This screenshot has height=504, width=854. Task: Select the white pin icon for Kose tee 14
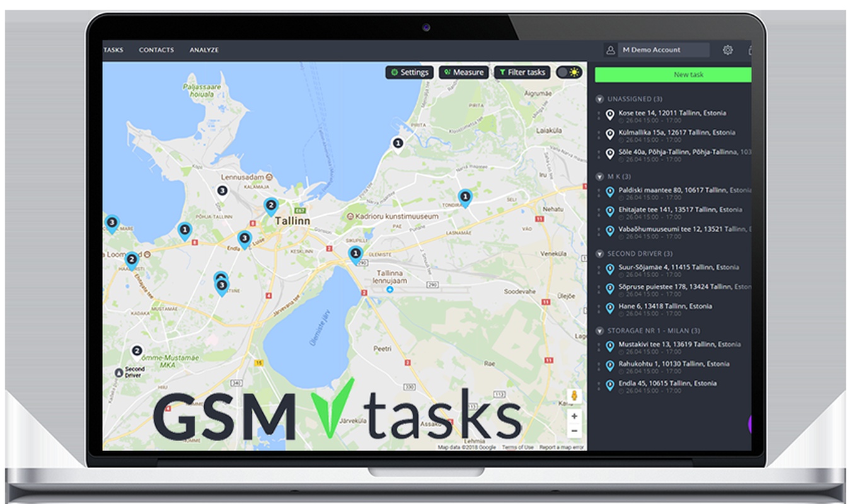click(x=609, y=115)
